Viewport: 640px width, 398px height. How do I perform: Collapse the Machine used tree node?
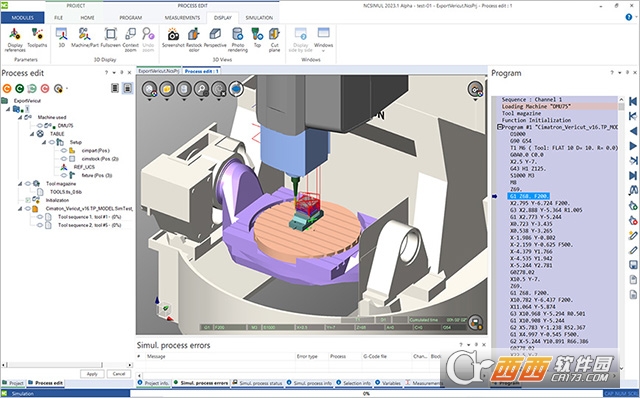[x=20, y=117]
